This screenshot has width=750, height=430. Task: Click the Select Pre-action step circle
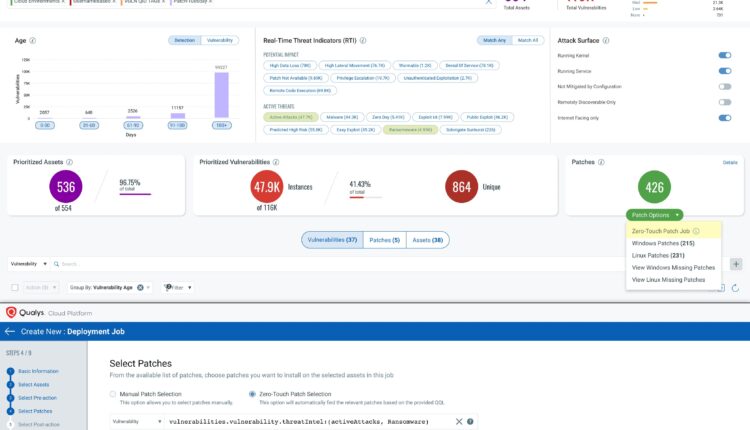pos(11,398)
